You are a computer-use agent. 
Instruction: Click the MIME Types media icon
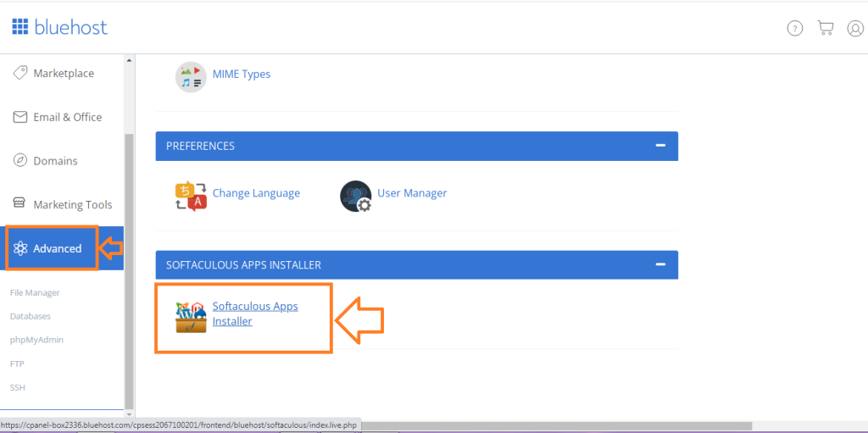click(x=191, y=77)
